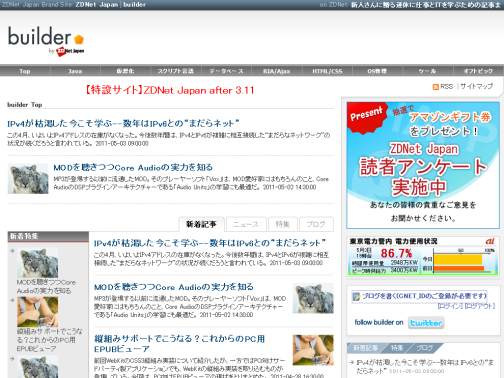The width and height of the screenshot is (504, 378).
Task: Switch to the 特集 tab in main content
Action: (283, 224)
